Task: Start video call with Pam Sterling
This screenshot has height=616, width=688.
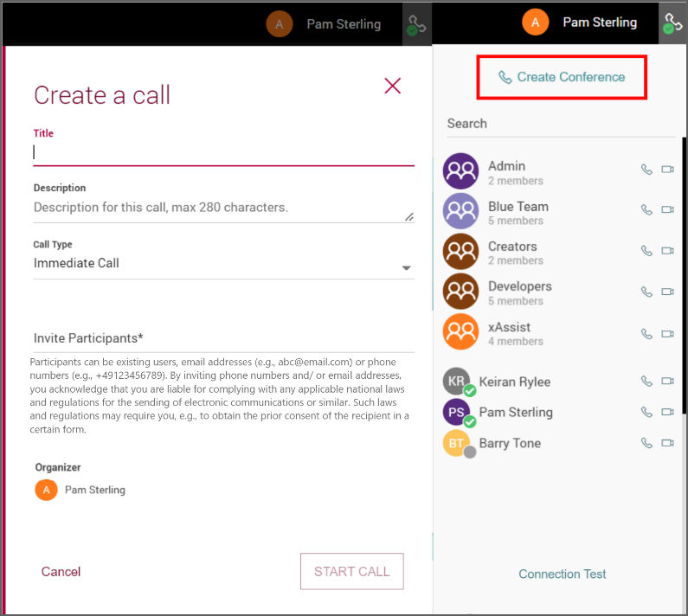Action: pyautogui.click(x=667, y=412)
